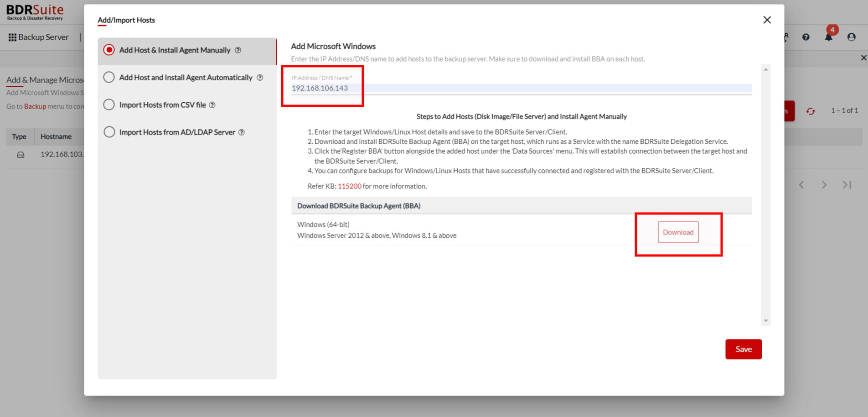The width and height of the screenshot is (868, 417).
Task: Click the Add Microsoft Windows heading
Action: click(333, 46)
